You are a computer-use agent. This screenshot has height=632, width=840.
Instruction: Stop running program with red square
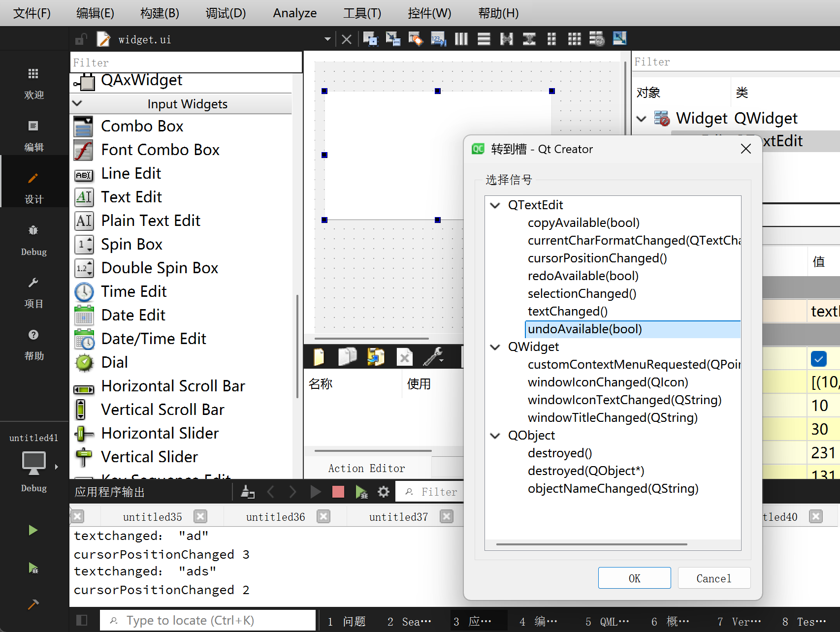(x=338, y=492)
